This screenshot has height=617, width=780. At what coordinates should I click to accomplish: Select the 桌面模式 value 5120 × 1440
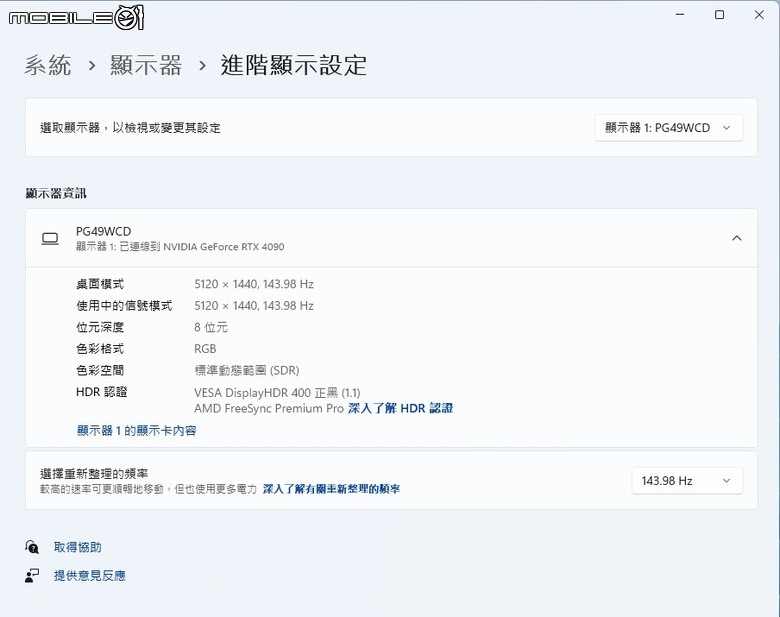coord(254,284)
